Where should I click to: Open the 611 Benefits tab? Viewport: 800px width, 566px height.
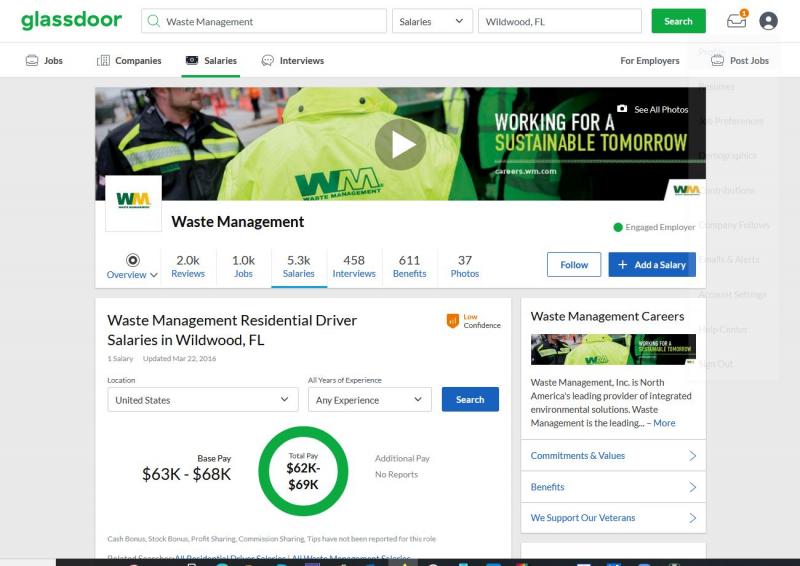[409, 266]
